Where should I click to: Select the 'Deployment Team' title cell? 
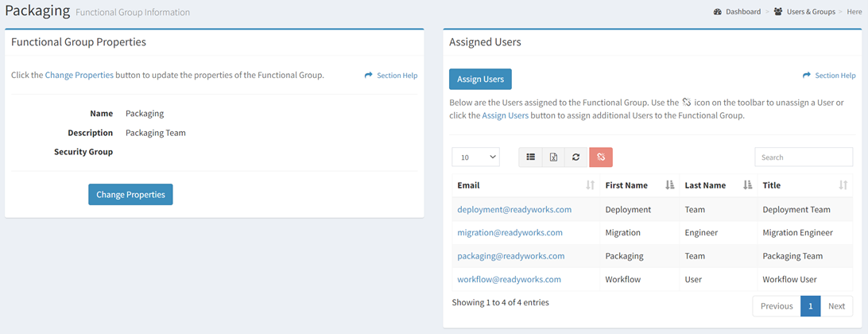805,210
